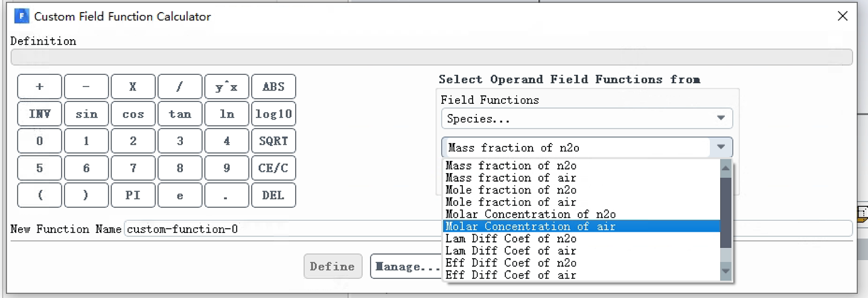
Task: Click the PI constant key
Action: [133, 195]
